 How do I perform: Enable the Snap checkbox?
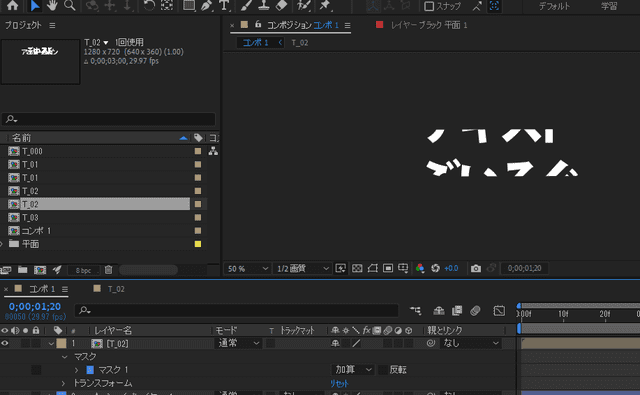pyautogui.click(x=429, y=6)
